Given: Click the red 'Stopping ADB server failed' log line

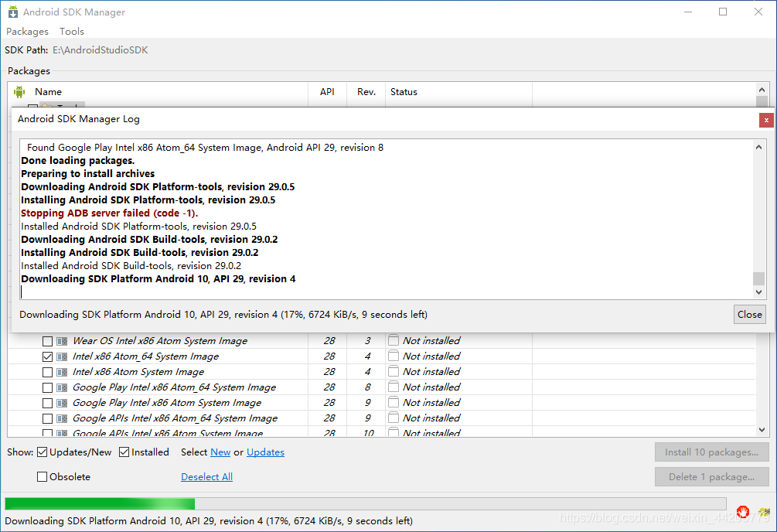Looking at the screenshot, I should tap(110, 213).
